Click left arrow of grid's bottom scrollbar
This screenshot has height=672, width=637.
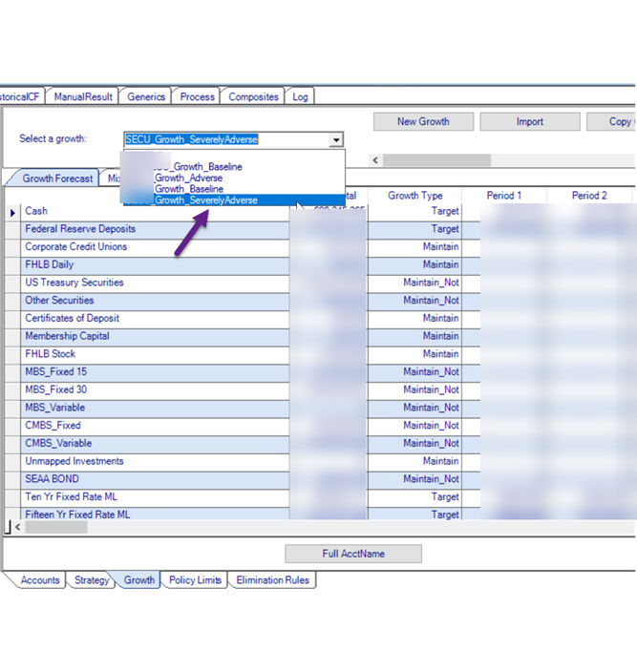click(15, 527)
